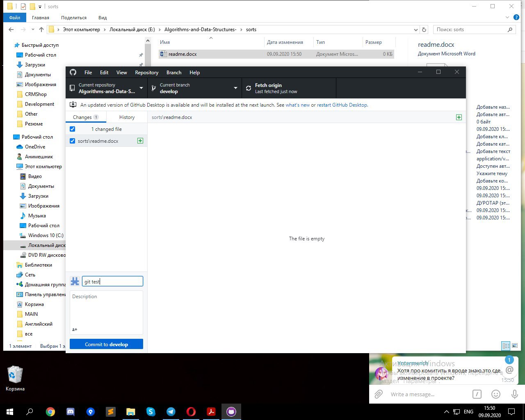Open the Discord app from the taskbar

[71, 411]
